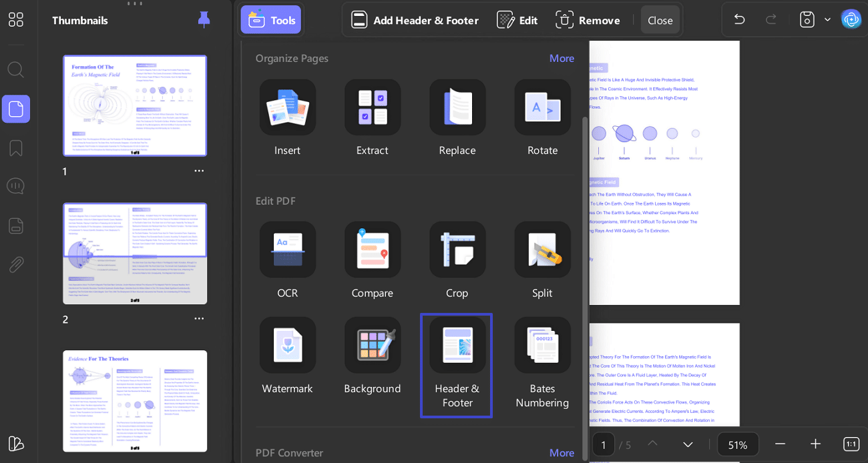The image size is (868, 463).
Task: Click the Watermark tool icon
Action: point(287,346)
